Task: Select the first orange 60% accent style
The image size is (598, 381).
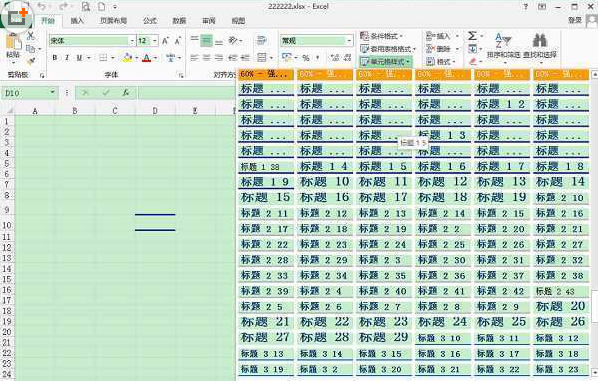Action: (x=266, y=74)
